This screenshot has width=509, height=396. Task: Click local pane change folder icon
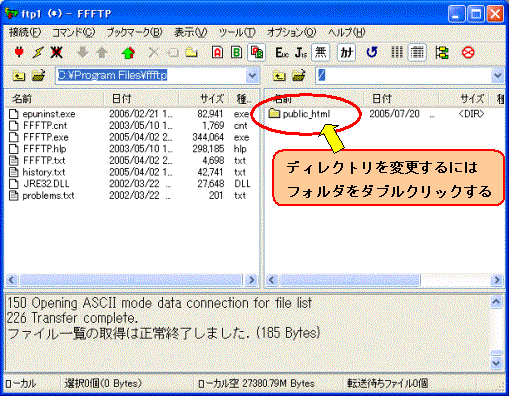pos(38,76)
